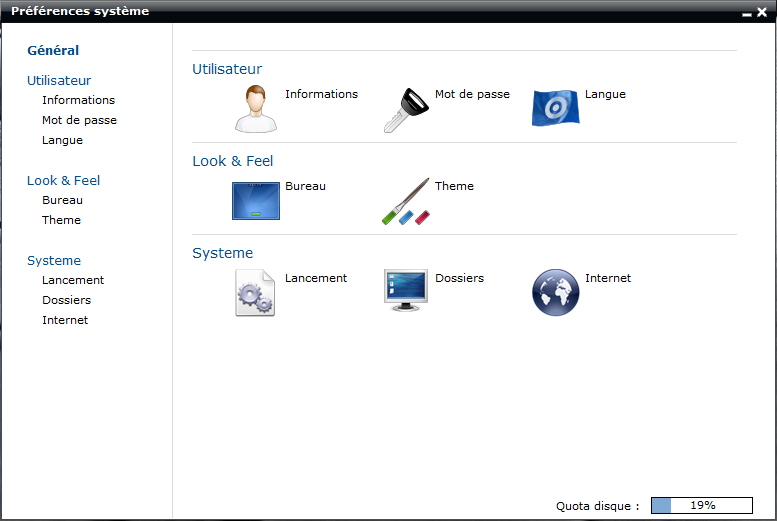Image resolution: width=777 pixels, height=521 pixels.
Task: Click the Utilisateur heading in main panel
Action: pos(227,69)
